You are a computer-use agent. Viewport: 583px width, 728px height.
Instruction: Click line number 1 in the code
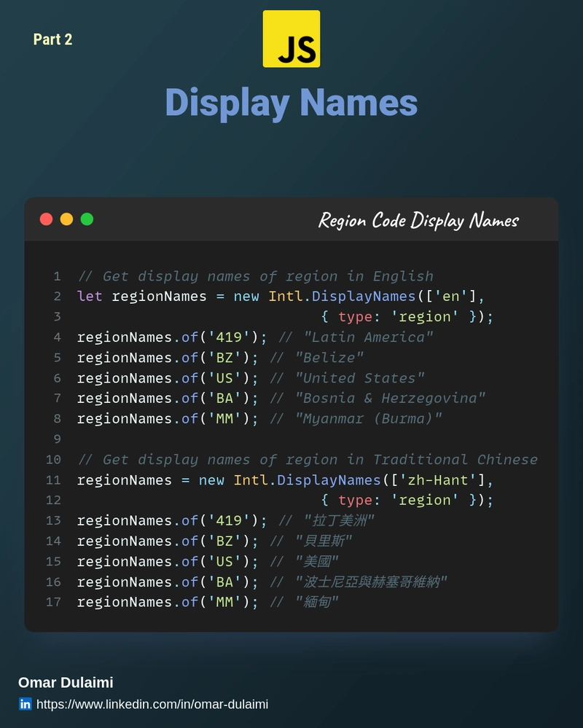point(57,276)
